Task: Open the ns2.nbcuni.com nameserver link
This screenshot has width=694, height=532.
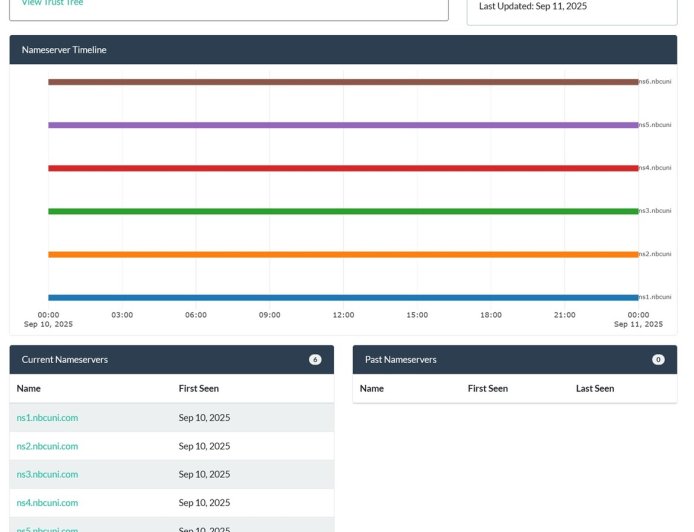Action: 47,446
